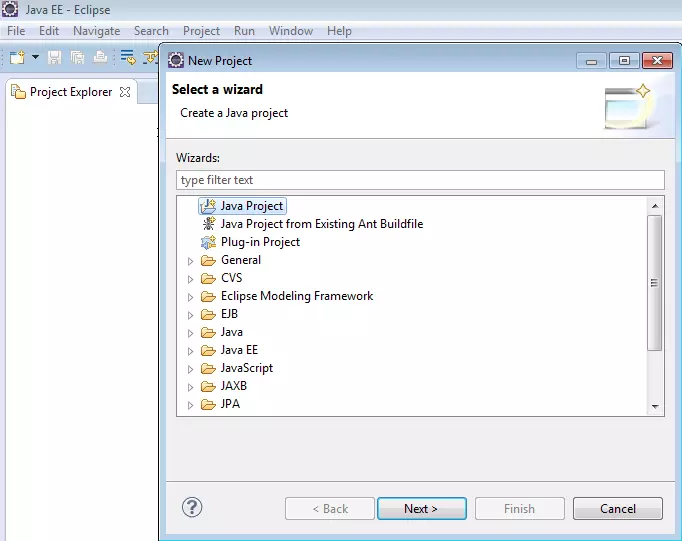This screenshot has width=682, height=541.
Task: Click the Save All toolbar icon
Action: tap(77, 57)
